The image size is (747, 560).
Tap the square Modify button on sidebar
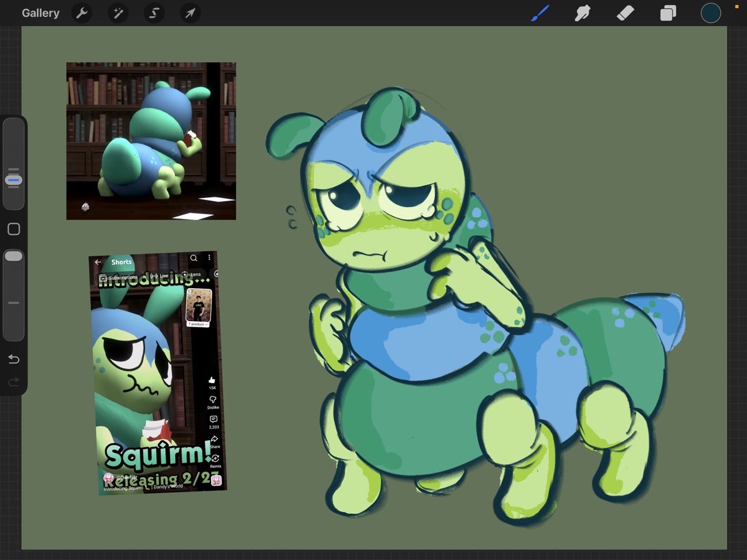click(x=14, y=229)
